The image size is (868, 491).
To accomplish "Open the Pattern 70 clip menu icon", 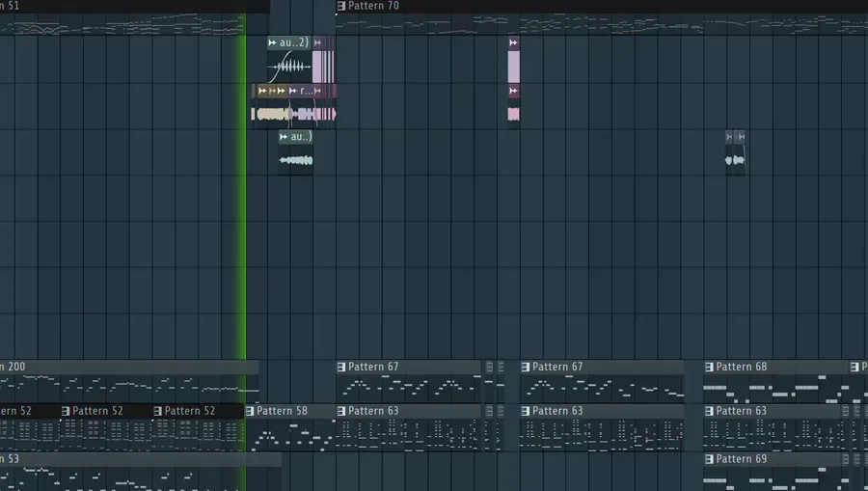I will (341, 6).
